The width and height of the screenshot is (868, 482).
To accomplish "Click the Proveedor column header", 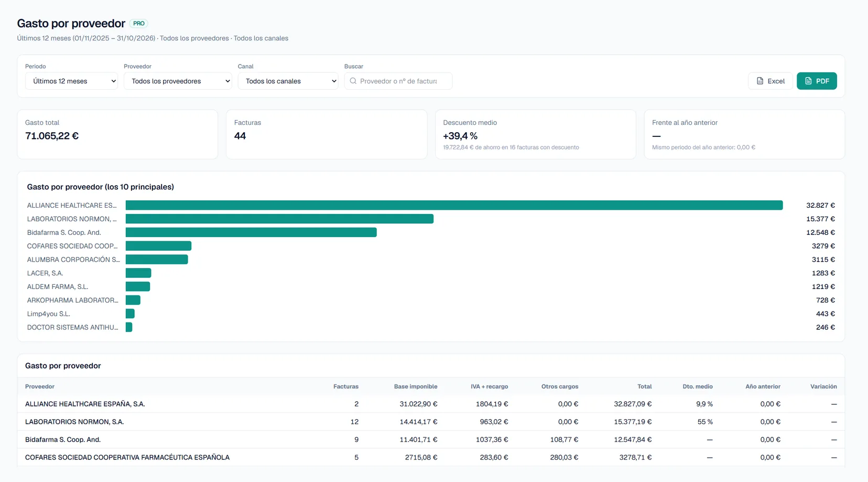I will pos(40,387).
